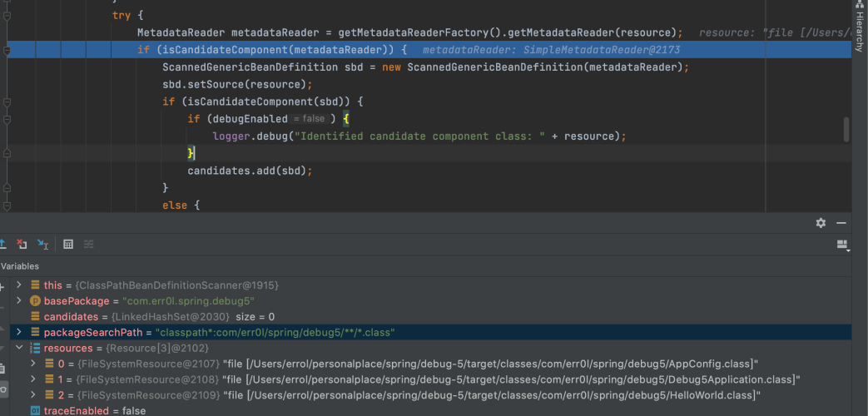Open the layout settings icon at panel right
This screenshot has width=868, height=416.
tap(841, 245)
